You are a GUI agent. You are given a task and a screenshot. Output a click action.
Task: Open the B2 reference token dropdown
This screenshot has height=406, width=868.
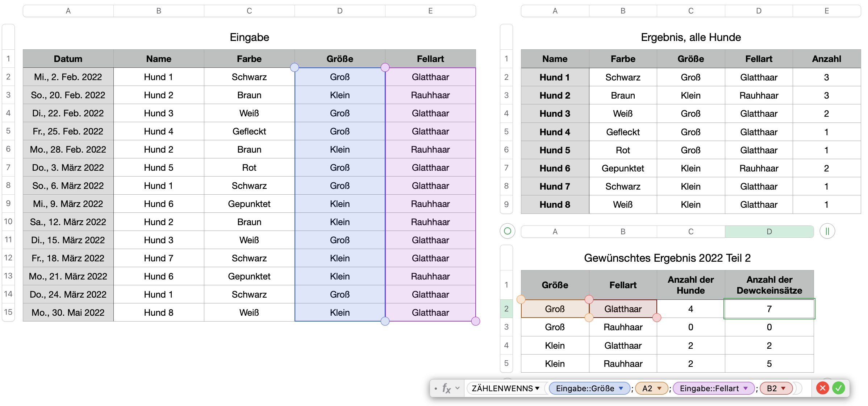(x=784, y=388)
